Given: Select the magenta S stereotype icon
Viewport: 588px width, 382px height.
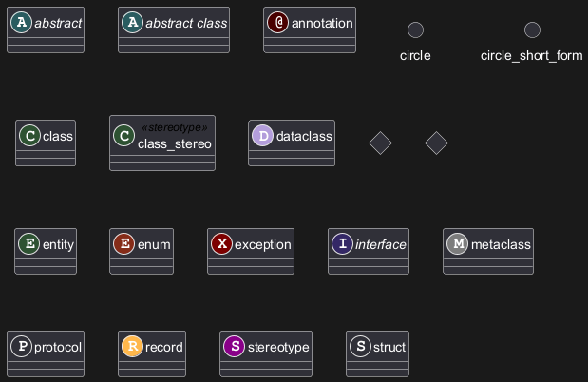Looking at the screenshot, I should coord(234,347).
